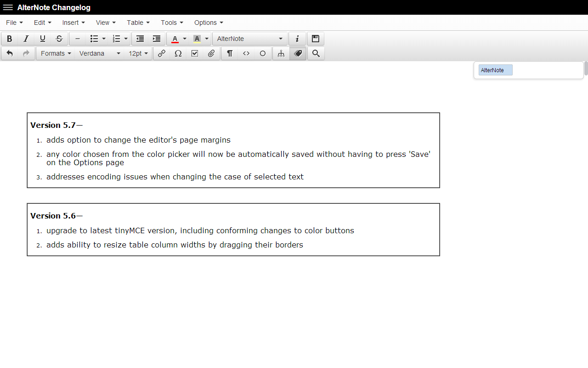Open the hamburger menu beside AlterNote Changelog
The image size is (588, 368).
[8, 7]
